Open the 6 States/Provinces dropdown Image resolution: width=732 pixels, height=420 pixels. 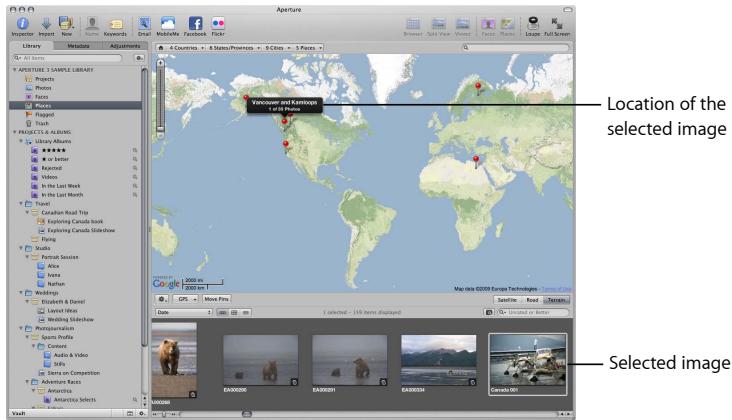[x=234, y=48]
